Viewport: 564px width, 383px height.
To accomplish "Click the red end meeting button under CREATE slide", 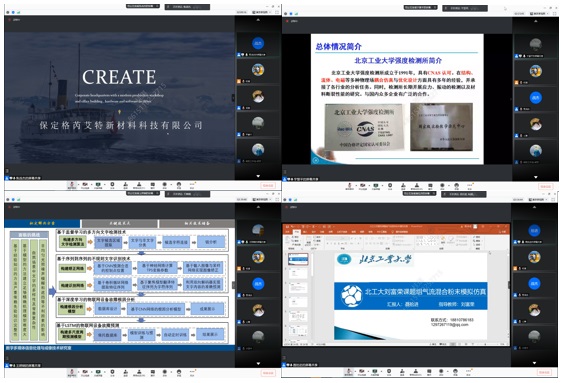I will point(268,185).
